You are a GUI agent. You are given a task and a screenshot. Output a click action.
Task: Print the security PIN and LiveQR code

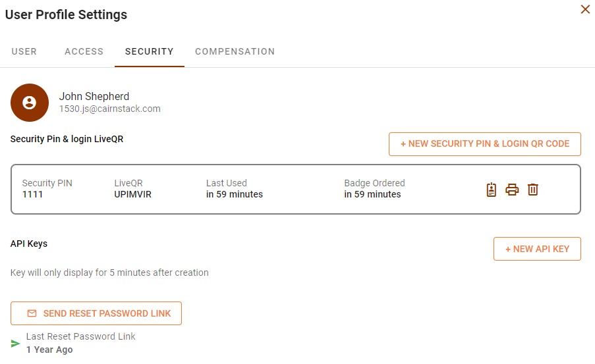[x=512, y=190]
